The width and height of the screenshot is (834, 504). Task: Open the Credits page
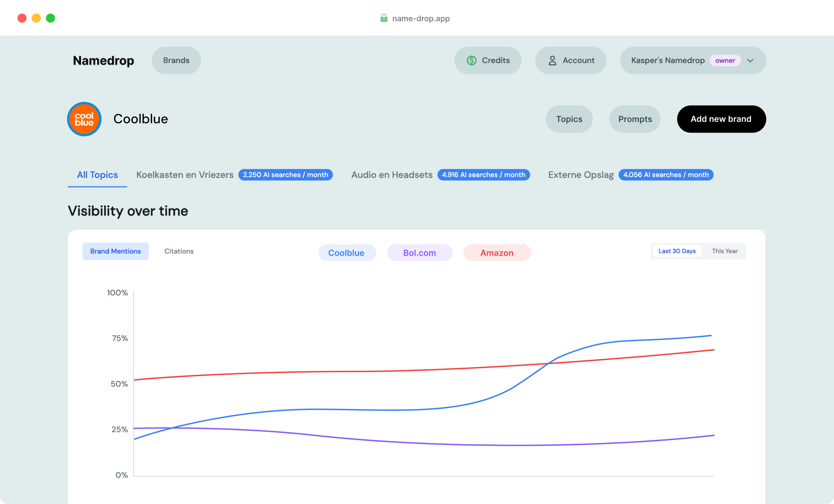tap(488, 61)
